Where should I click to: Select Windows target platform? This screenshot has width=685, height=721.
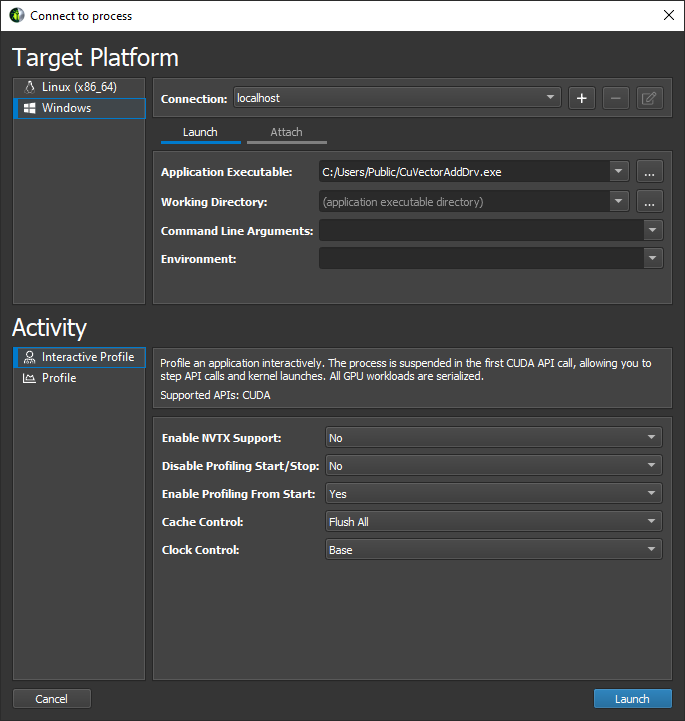[79, 108]
